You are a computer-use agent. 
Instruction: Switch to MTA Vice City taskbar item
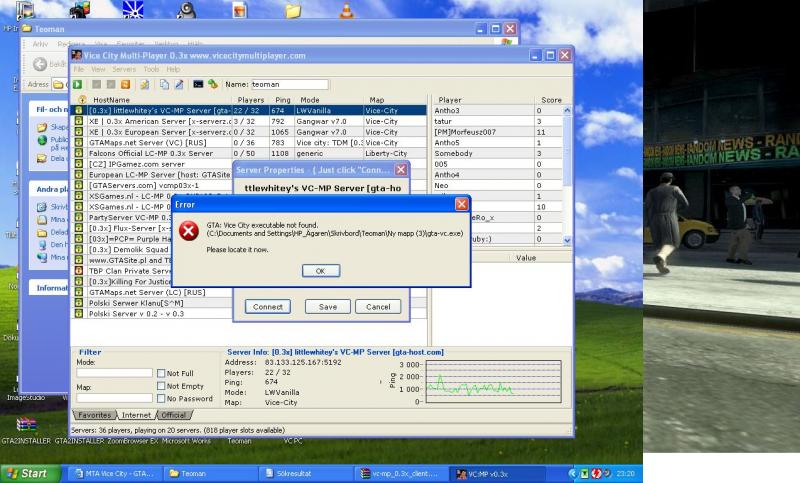point(114,474)
